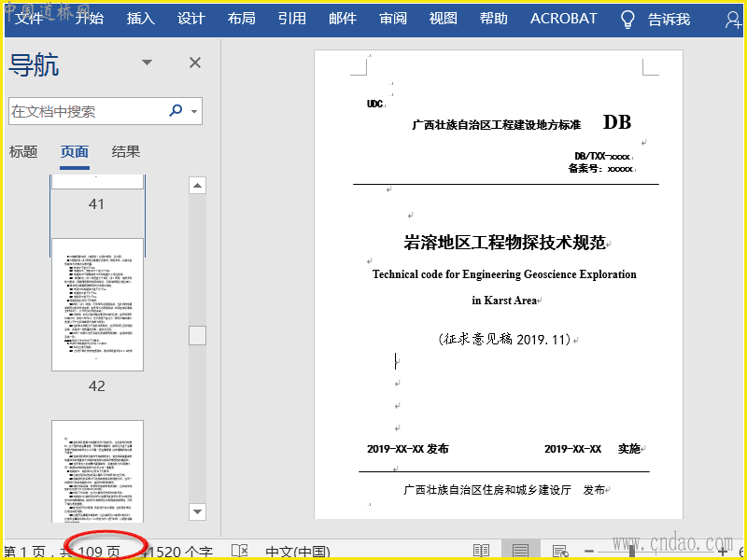Switch to the 结果 navigation tab

click(126, 152)
